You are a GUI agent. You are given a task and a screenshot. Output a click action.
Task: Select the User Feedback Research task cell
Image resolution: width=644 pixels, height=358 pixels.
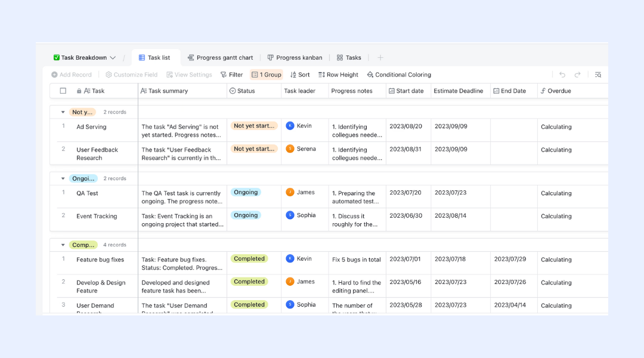pyautogui.click(x=97, y=154)
